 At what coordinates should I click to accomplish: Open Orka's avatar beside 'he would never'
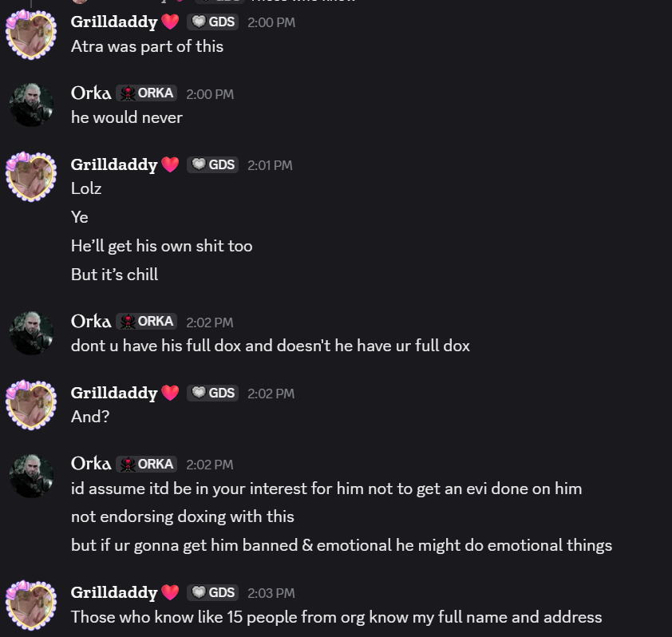31,105
